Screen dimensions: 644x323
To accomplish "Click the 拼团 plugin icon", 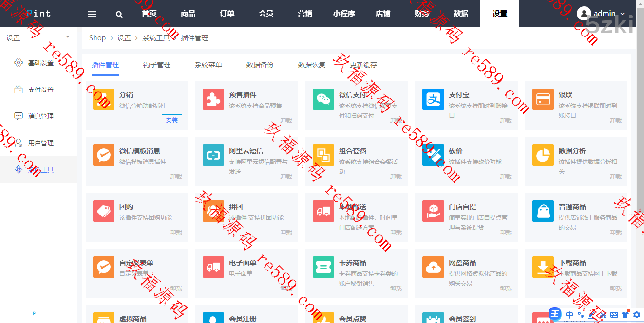I will coord(213,211).
